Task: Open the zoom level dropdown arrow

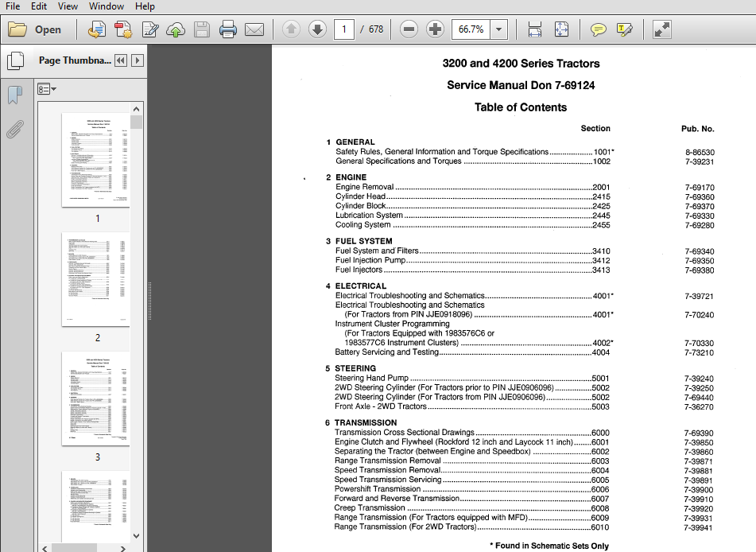Action: [499, 29]
